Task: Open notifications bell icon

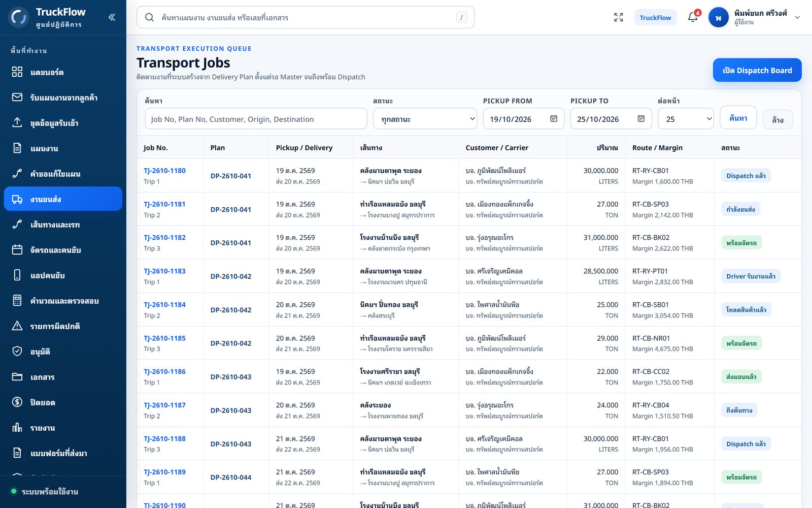Action: point(693,17)
